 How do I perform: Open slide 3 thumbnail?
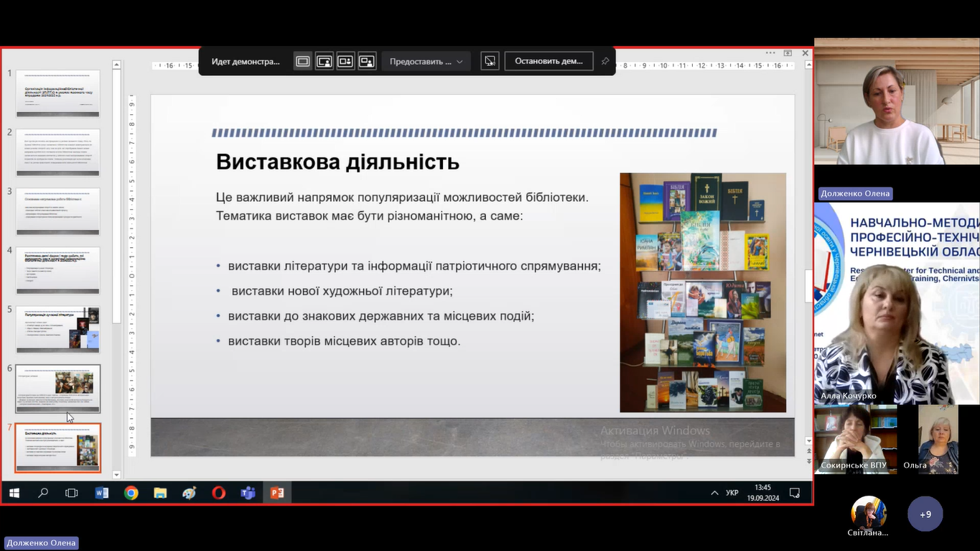click(x=58, y=212)
